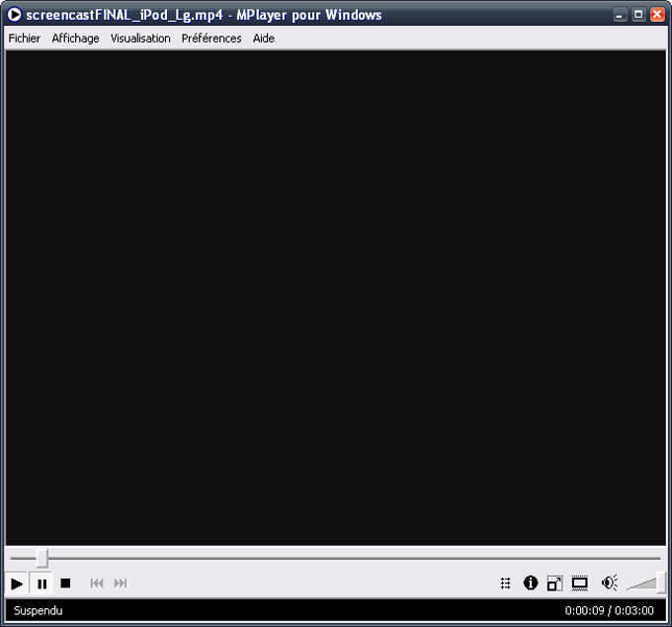Click the MPlayer title bar icon
This screenshot has height=627, width=672.
14,15
